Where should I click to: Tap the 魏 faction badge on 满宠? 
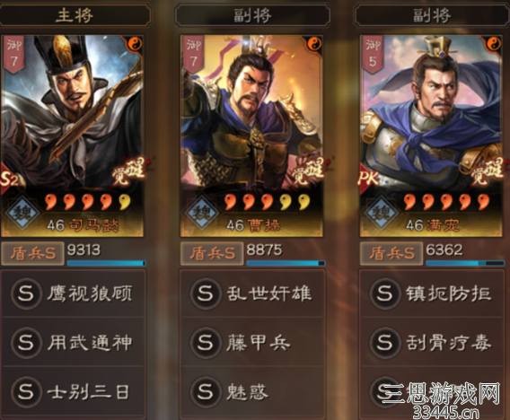coord(381,214)
